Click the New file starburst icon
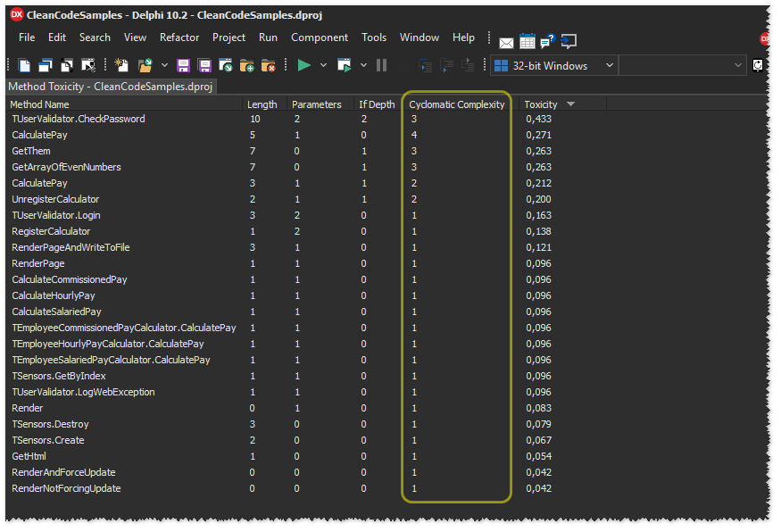781x532 pixels. coord(121,65)
